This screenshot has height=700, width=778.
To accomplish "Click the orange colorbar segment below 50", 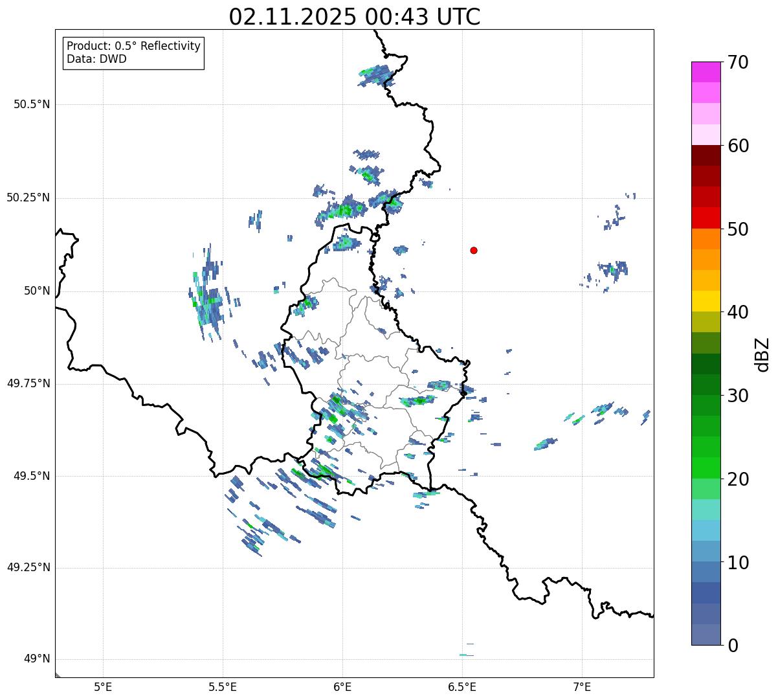I will [706, 239].
